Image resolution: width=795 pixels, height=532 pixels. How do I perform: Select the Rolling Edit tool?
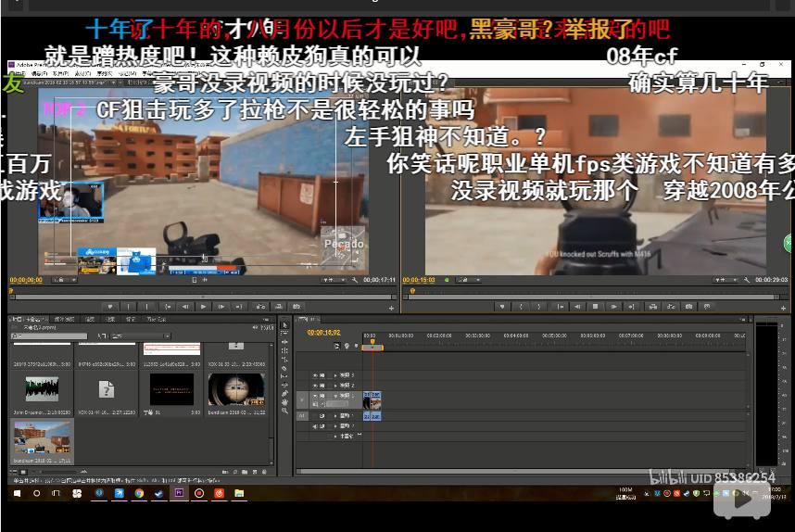pos(284,350)
